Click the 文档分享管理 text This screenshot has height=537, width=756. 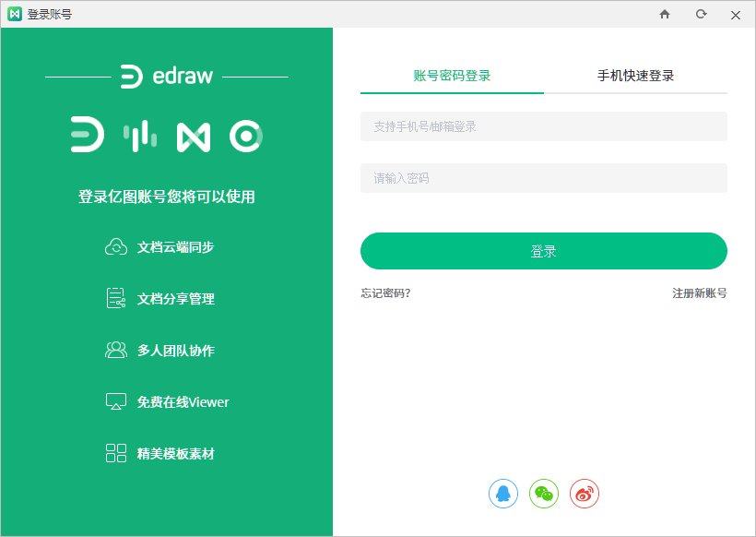pyautogui.click(x=176, y=299)
